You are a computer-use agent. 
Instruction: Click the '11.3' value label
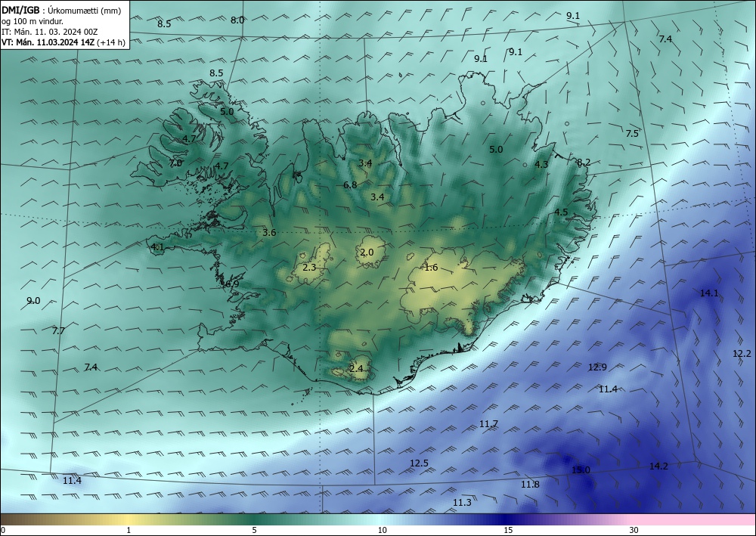tap(463, 503)
